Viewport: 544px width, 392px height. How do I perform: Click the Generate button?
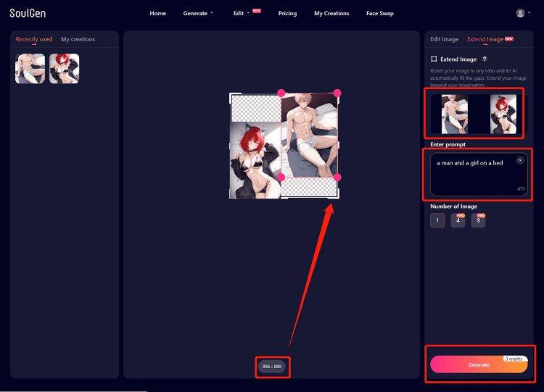[479, 364]
